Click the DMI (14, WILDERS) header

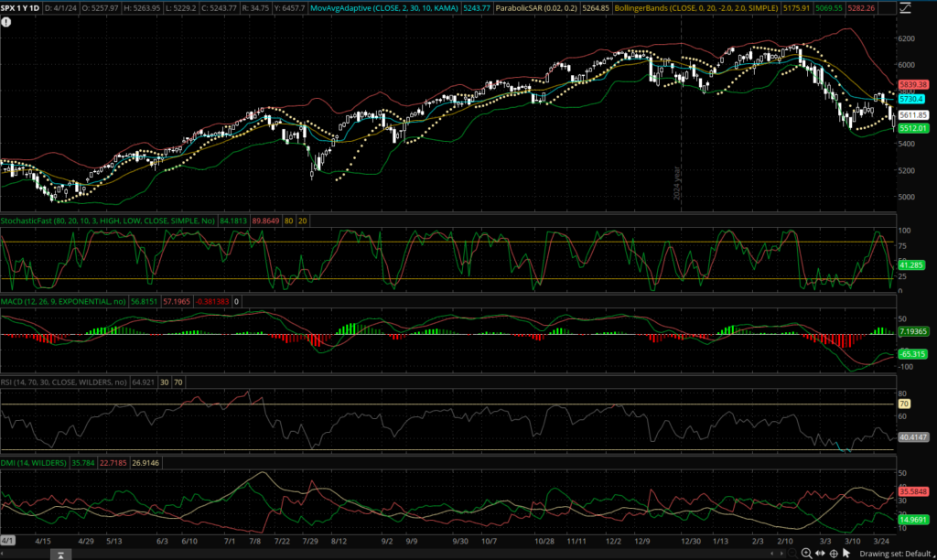tap(34, 463)
